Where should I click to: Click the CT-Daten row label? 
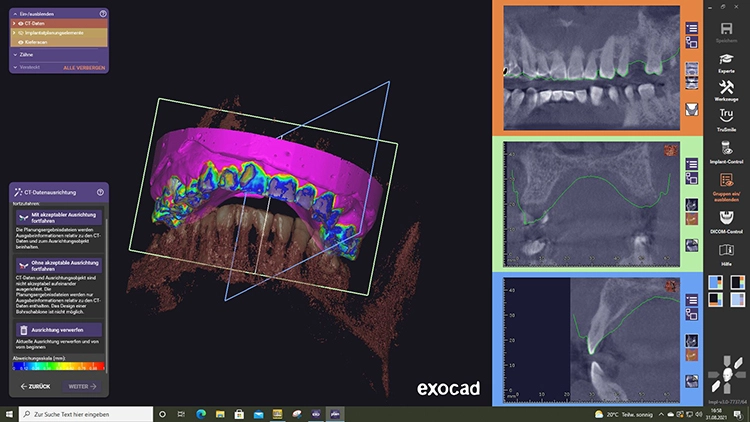(34, 23)
